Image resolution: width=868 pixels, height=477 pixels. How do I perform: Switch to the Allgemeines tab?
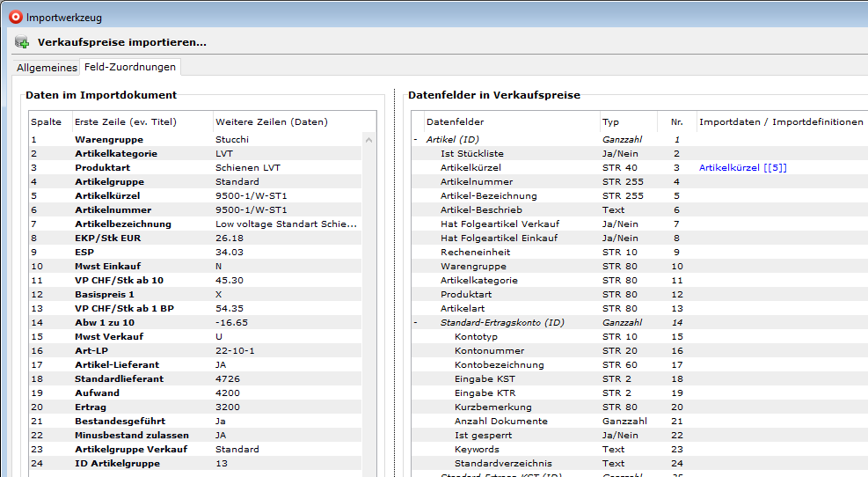47,68
